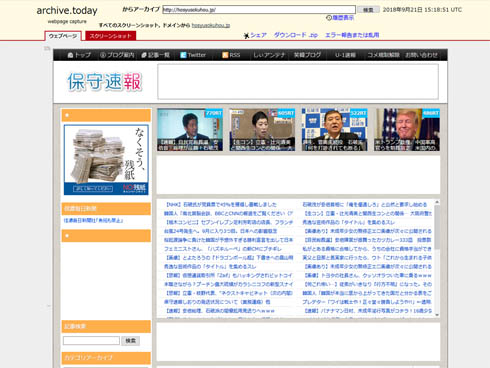Click the エラー報告または乱用 link
The height and width of the screenshot is (368, 490).
tap(352, 35)
